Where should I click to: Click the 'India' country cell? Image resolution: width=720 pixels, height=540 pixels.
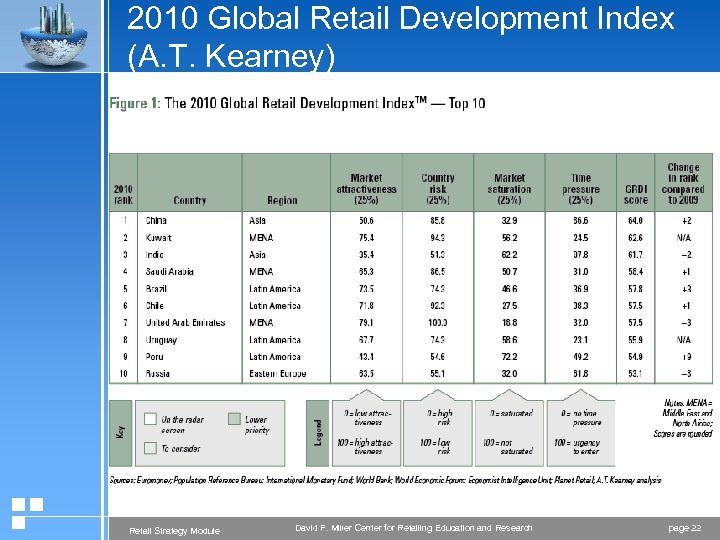154,254
